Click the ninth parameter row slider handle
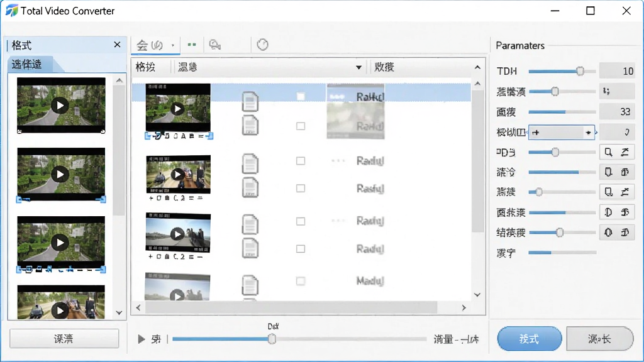 (x=559, y=233)
